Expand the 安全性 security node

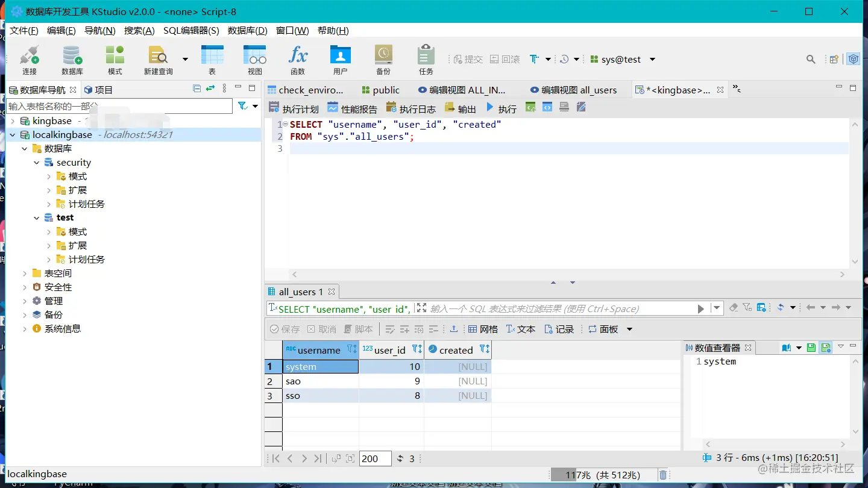[25, 287]
